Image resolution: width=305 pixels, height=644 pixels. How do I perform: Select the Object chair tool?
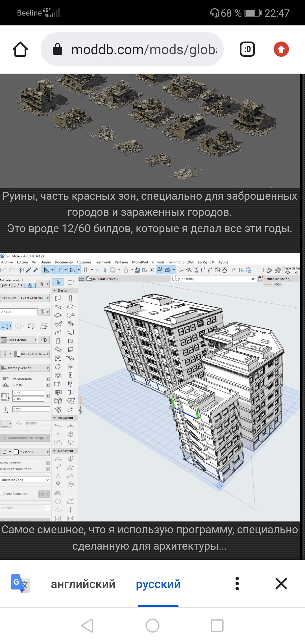point(71,367)
